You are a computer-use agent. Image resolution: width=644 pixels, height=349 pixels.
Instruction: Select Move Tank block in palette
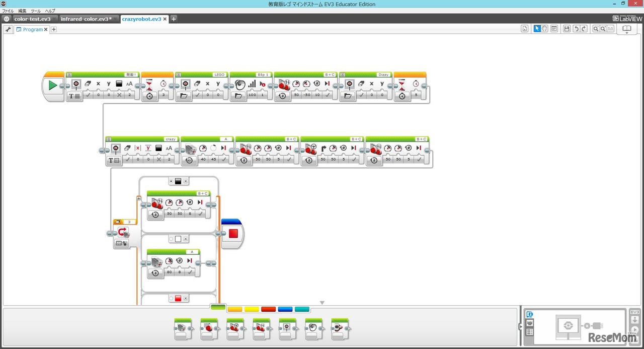(x=261, y=329)
